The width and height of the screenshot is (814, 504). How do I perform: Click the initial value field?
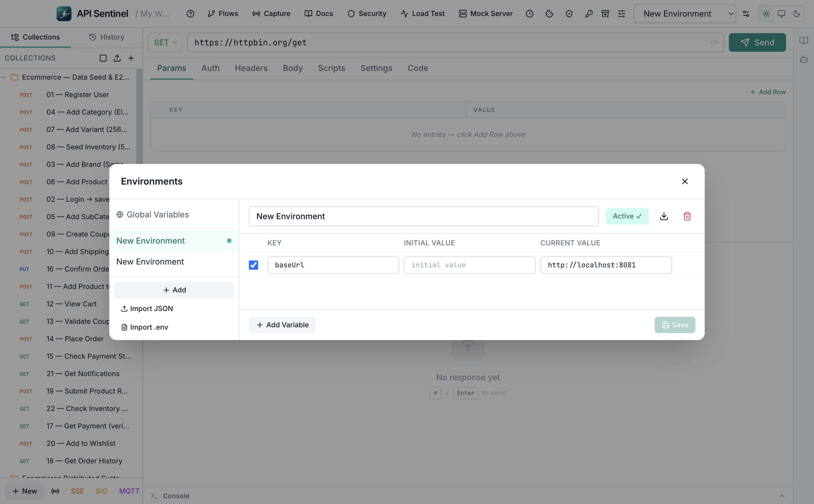point(469,265)
